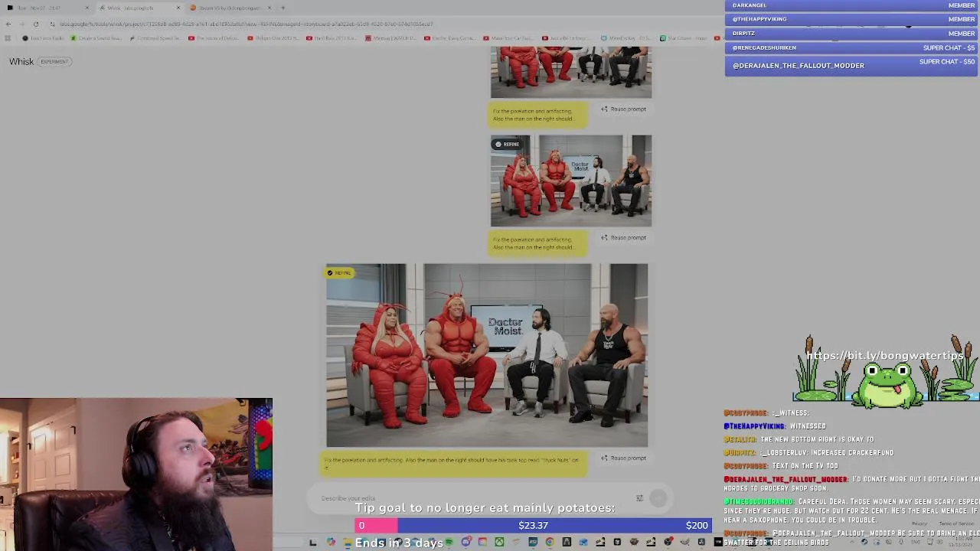Viewport: 980px width, 551px height.
Task: Open the edit settings sliders icon
Action: 639,498
